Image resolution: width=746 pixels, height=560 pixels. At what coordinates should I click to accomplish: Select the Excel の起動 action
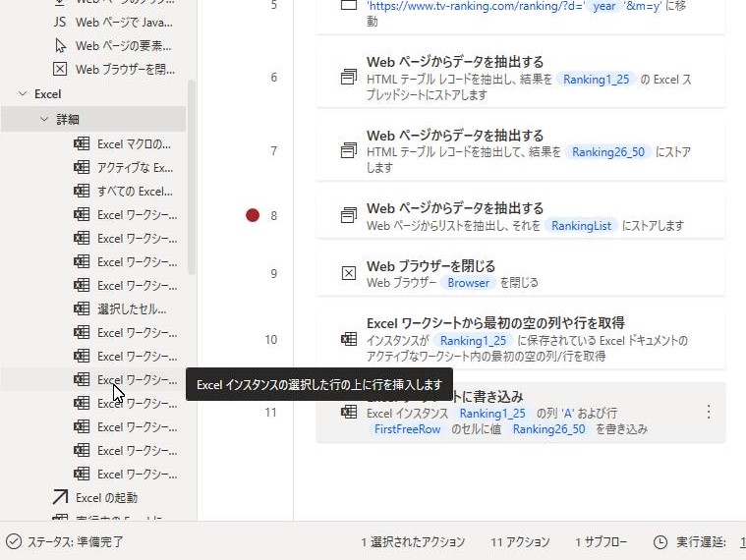(105, 498)
